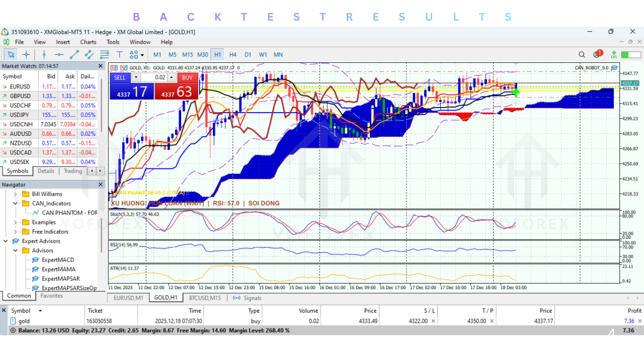Image resolution: width=644 pixels, height=362 pixels.
Task: Switch chart timeframe to H4
Action: [233, 54]
